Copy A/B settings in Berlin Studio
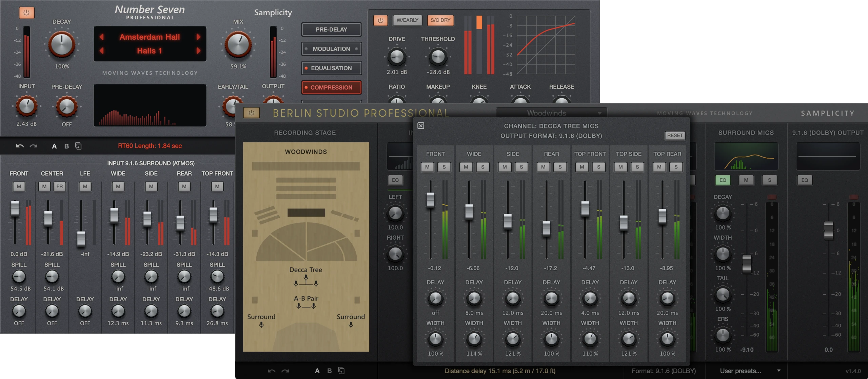Screen dimensions: 868x379 point(341,371)
